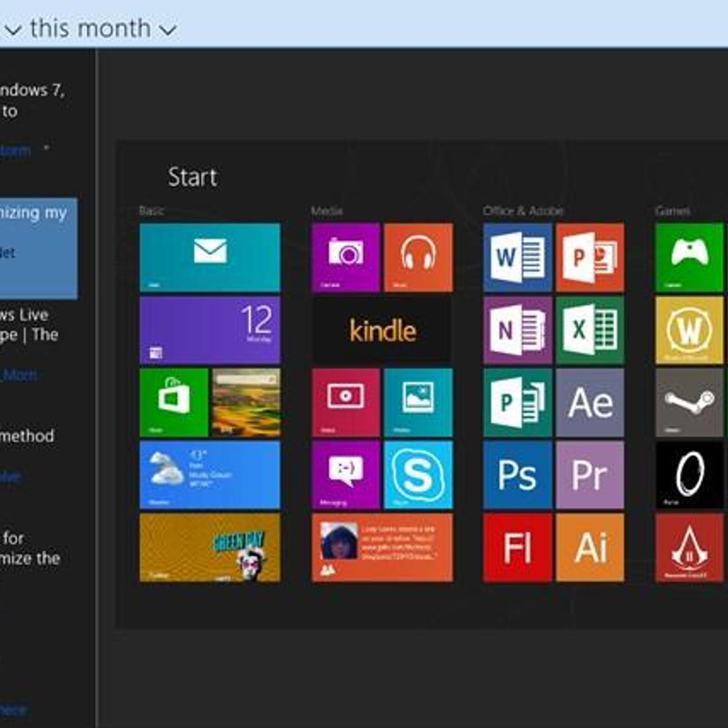Launch the purple Camera tile
This screenshot has height=728, width=728.
tap(346, 257)
